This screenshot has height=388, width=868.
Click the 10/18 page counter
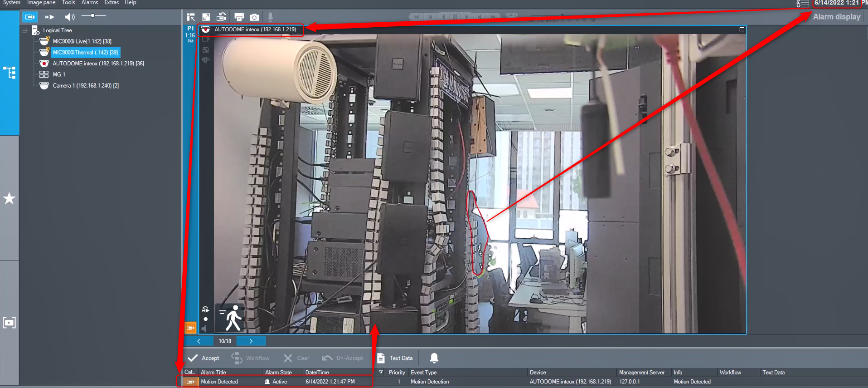tap(225, 341)
